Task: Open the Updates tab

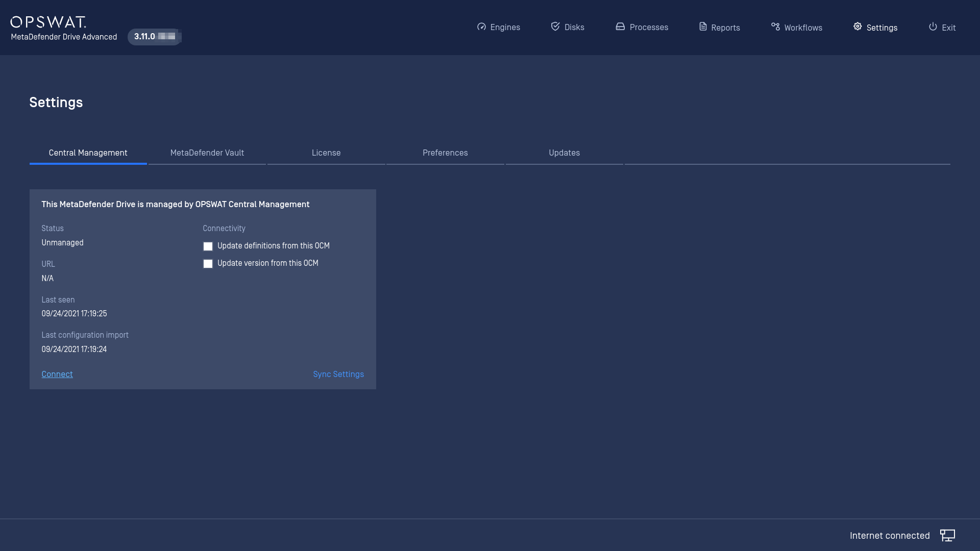Action: coord(564,153)
